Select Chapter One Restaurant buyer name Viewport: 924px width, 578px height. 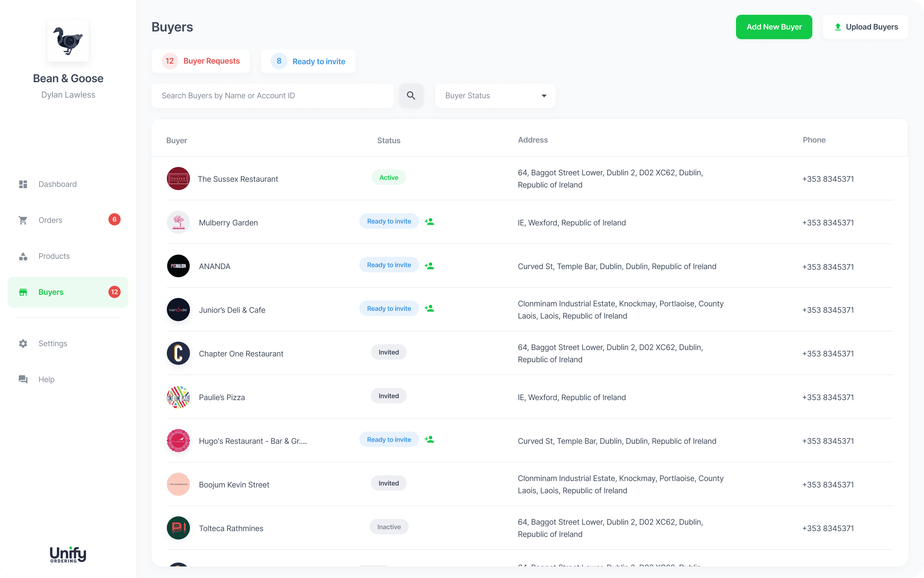(241, 354)
